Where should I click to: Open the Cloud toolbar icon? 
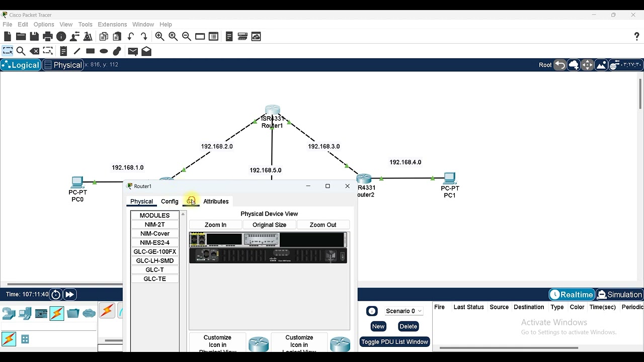click(x=256, y=36)
